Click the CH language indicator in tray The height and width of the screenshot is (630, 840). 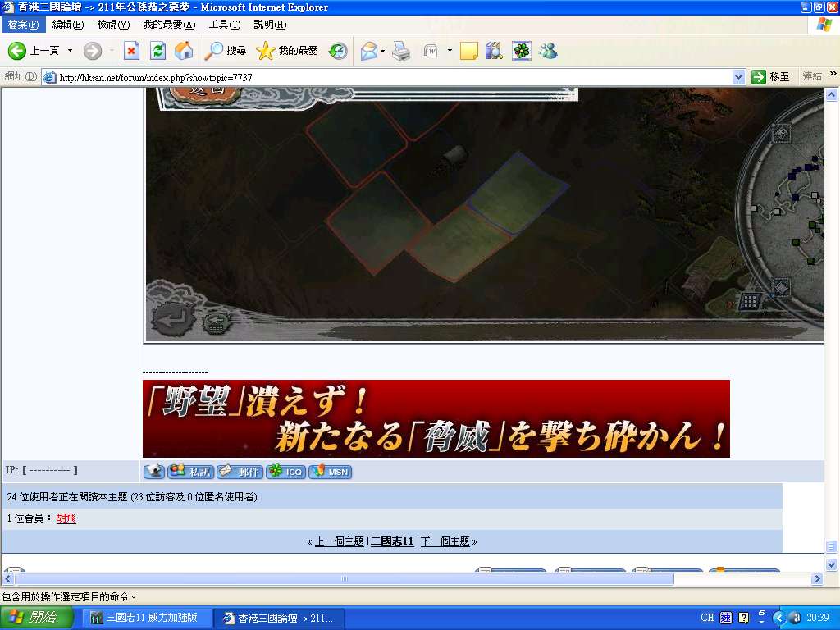pos(707,618)
